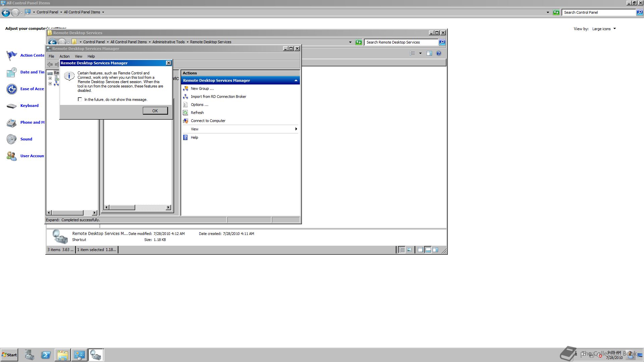The image size is (644, 362).
Task: Open the Action menu in Remote Desktop Services Manager
Action: (64, 56)
